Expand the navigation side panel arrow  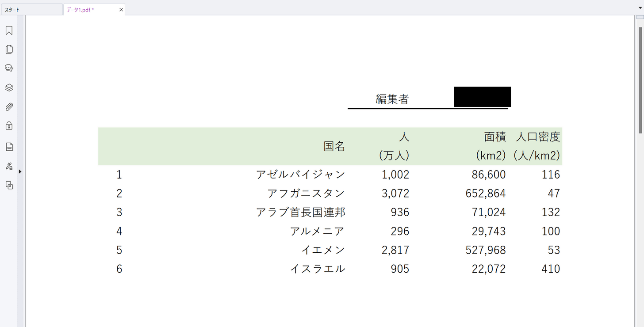[x=20, y=171]
